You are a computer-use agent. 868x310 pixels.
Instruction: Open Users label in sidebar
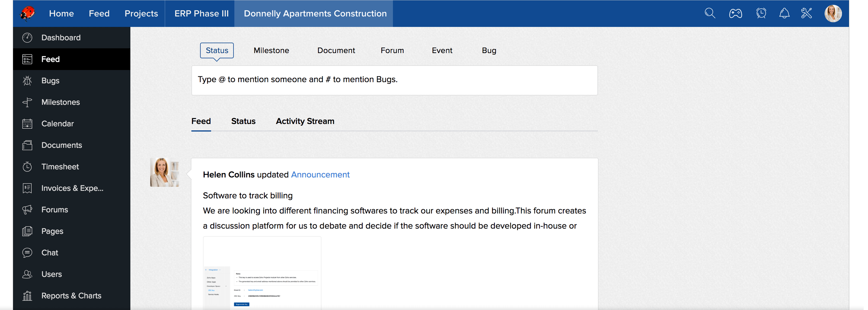click(52, 274)
